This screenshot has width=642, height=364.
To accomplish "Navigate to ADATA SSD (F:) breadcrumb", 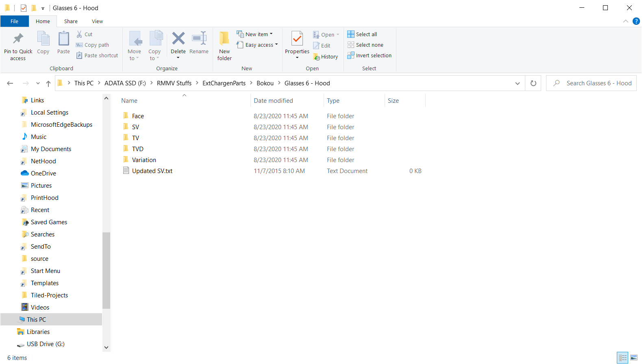I will 125,83.
